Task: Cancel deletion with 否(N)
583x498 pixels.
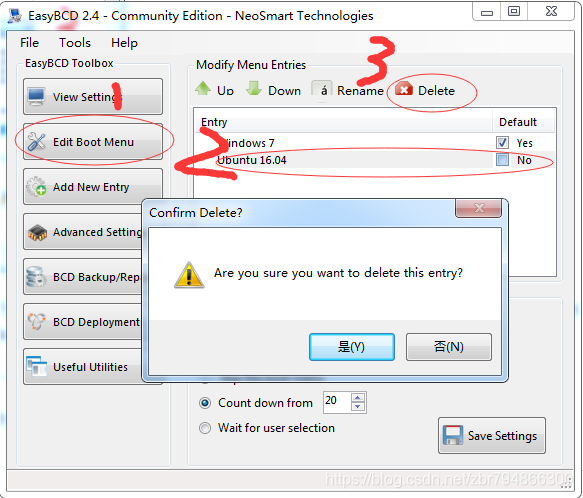Action: [448, 347]
